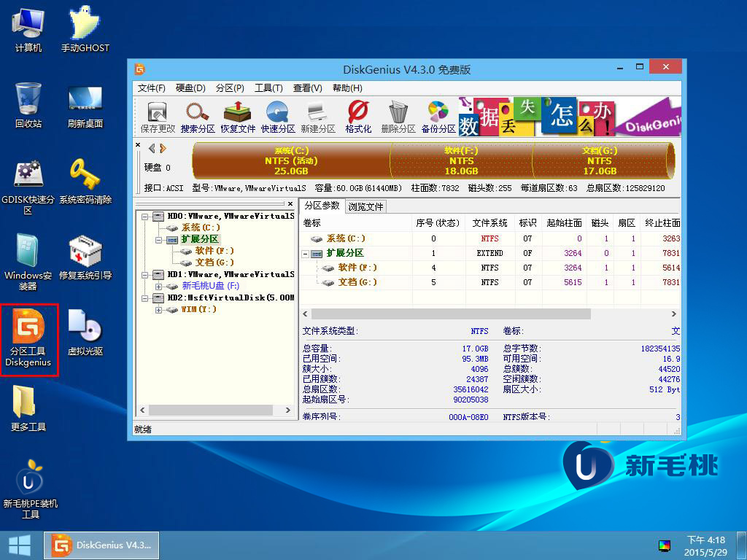The image size is (747, 560).
Task: Open the 计算机 desktop icon
Action: click(28, 30)
